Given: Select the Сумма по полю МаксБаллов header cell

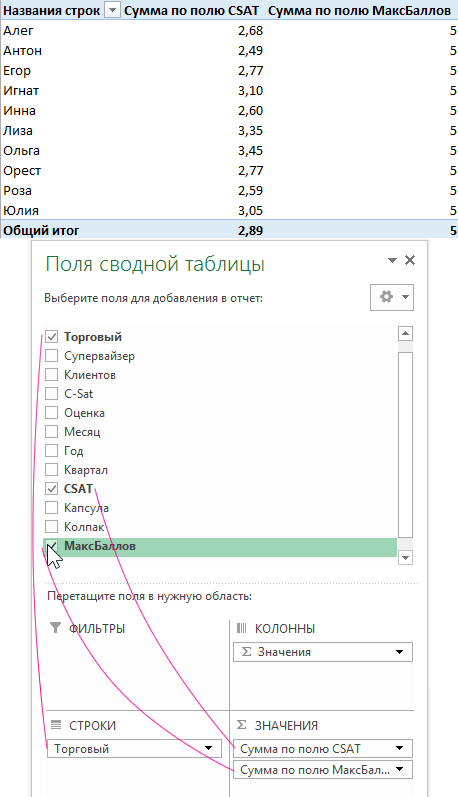Looking at the screenshot, I should (360, 10).
